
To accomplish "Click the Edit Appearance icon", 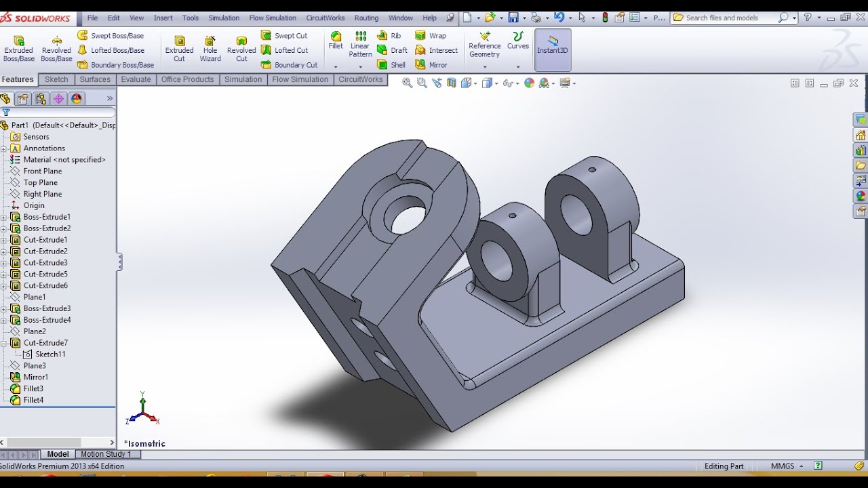I will click(529, 83).
